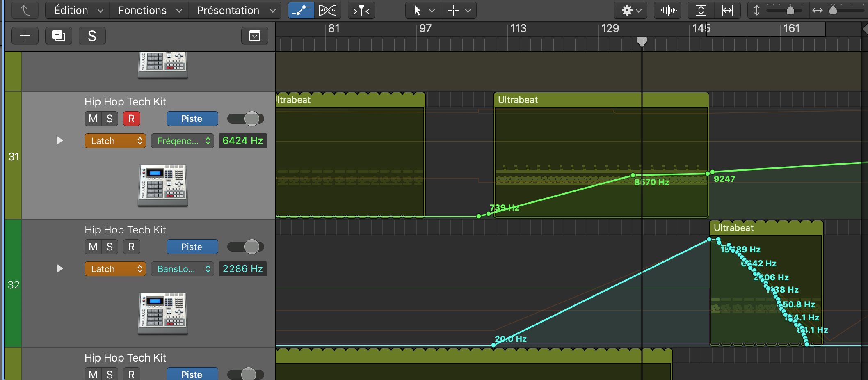This screenshot has width=868, height=380.
Task: Click the global Solo S button
Action: pos(92,36)
